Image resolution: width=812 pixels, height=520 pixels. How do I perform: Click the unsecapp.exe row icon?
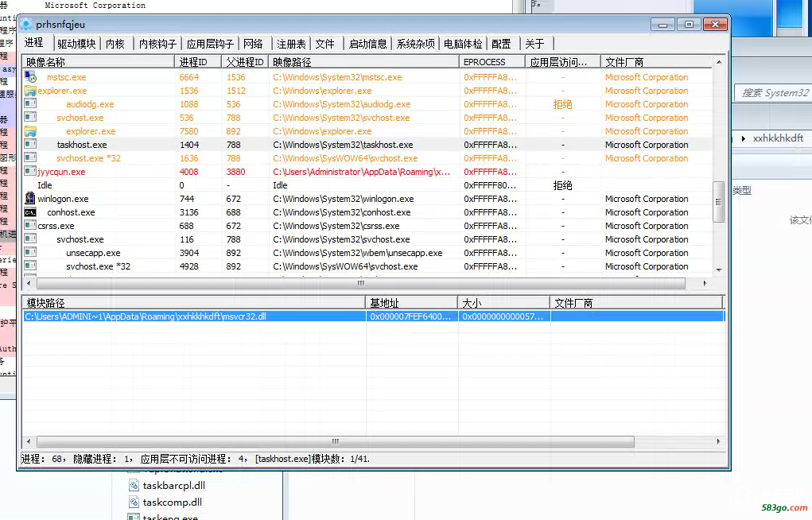click(30, 252)
